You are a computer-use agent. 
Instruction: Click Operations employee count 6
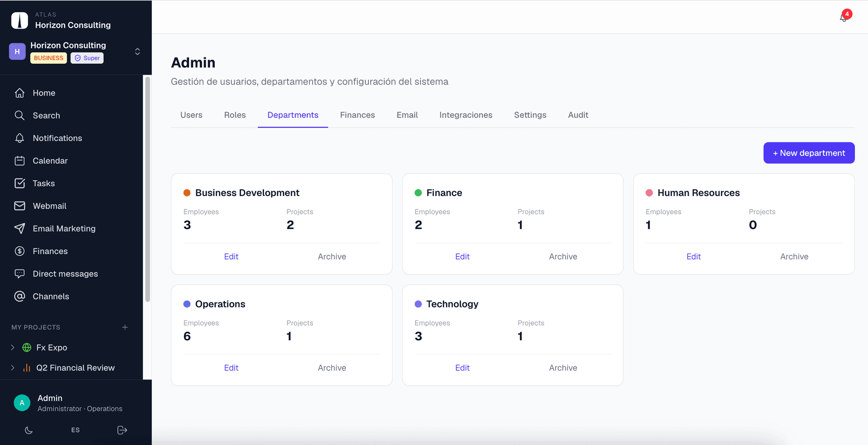187,336
